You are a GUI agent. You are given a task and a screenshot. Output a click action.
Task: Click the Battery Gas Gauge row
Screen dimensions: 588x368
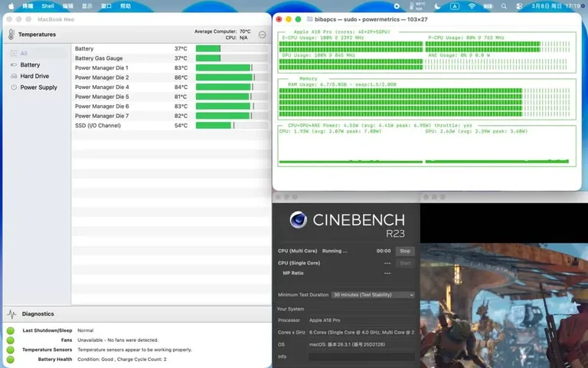pos(171,58)
